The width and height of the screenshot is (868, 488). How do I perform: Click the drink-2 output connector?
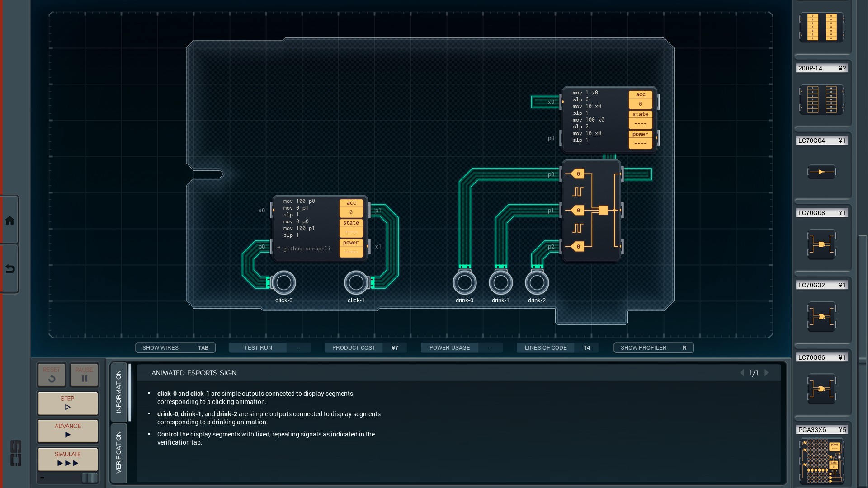click(537, 283)
